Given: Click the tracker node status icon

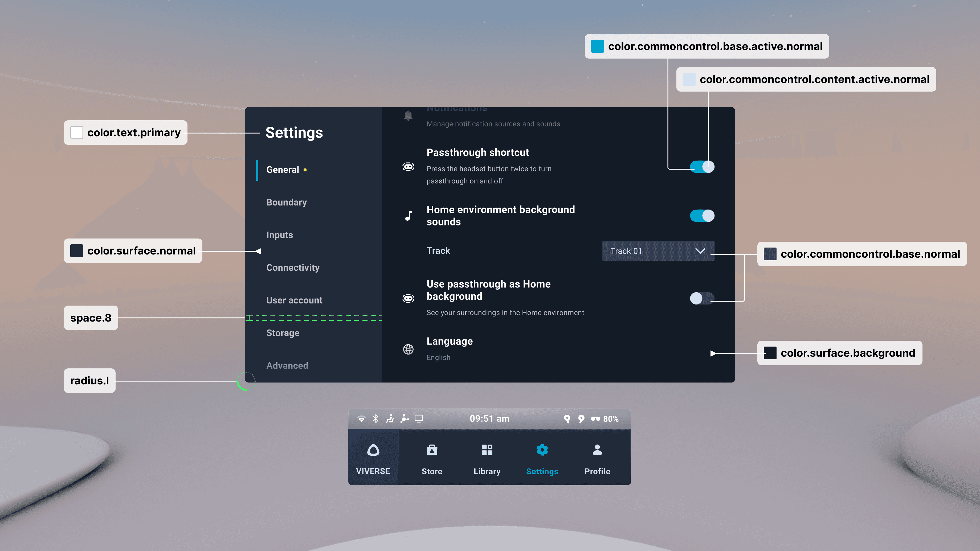Looking at the screenshot, I should coord(405,419).
